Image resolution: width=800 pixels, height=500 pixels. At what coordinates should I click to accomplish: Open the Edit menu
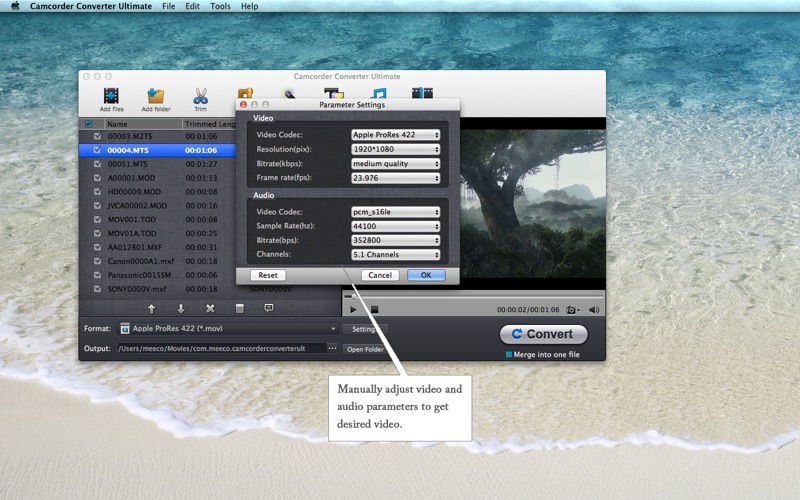192,6
